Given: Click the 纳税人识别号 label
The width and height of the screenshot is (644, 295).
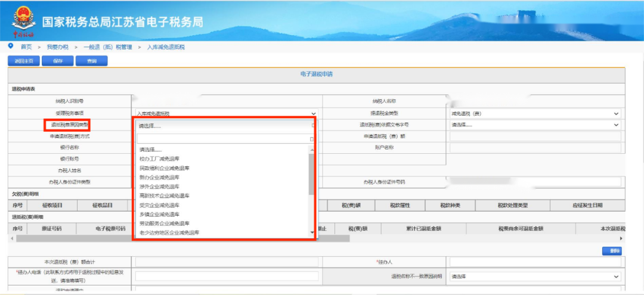Looking at the screenshot, I should pos(69,101).
